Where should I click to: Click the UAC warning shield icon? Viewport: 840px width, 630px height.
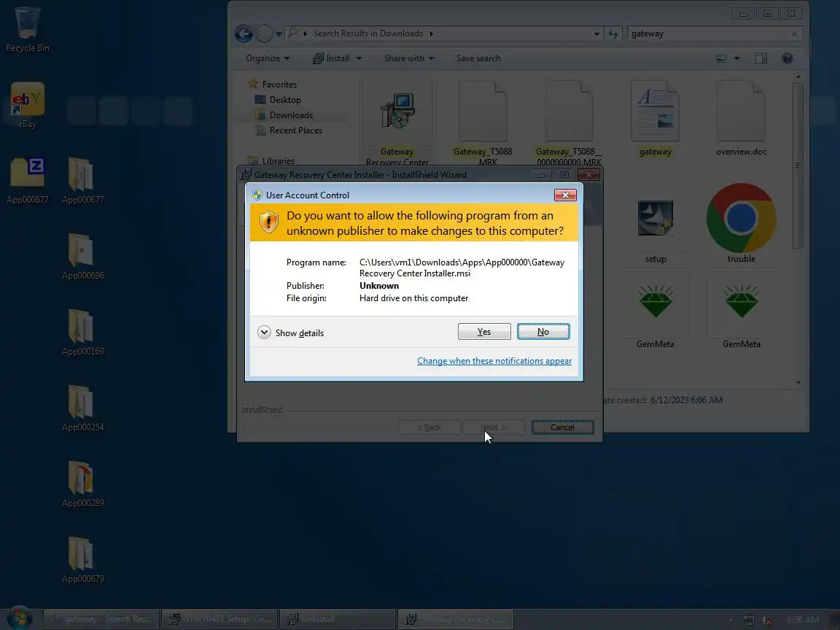click(269, 222)
